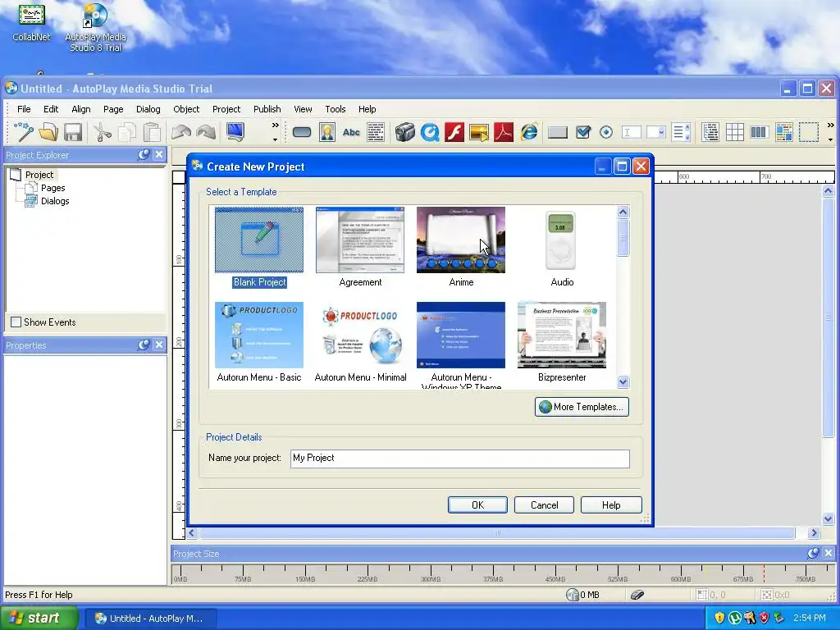
Task: Open the Project menu
Action: pos(226,109)
